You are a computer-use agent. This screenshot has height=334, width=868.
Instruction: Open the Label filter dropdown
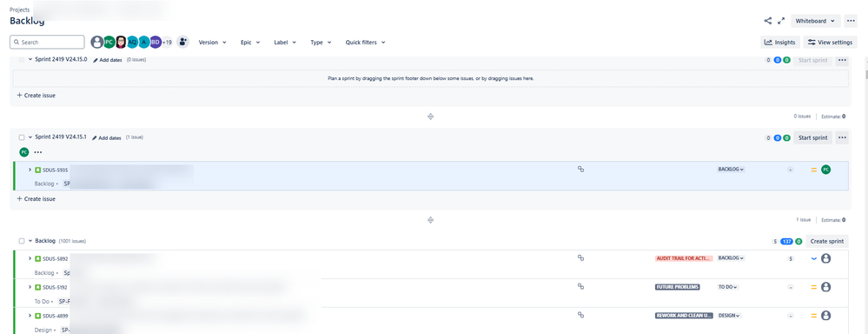pyautogui.click(x=284, y=42)
